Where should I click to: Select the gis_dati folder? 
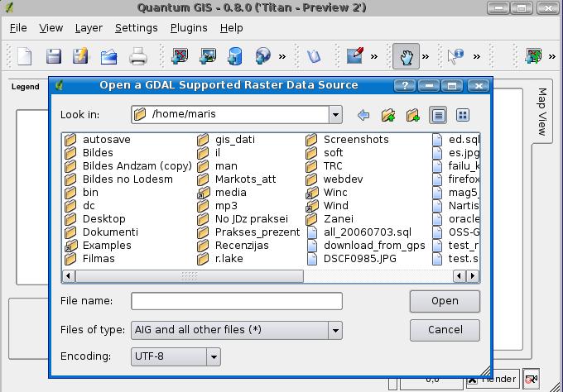coord(226,140)
